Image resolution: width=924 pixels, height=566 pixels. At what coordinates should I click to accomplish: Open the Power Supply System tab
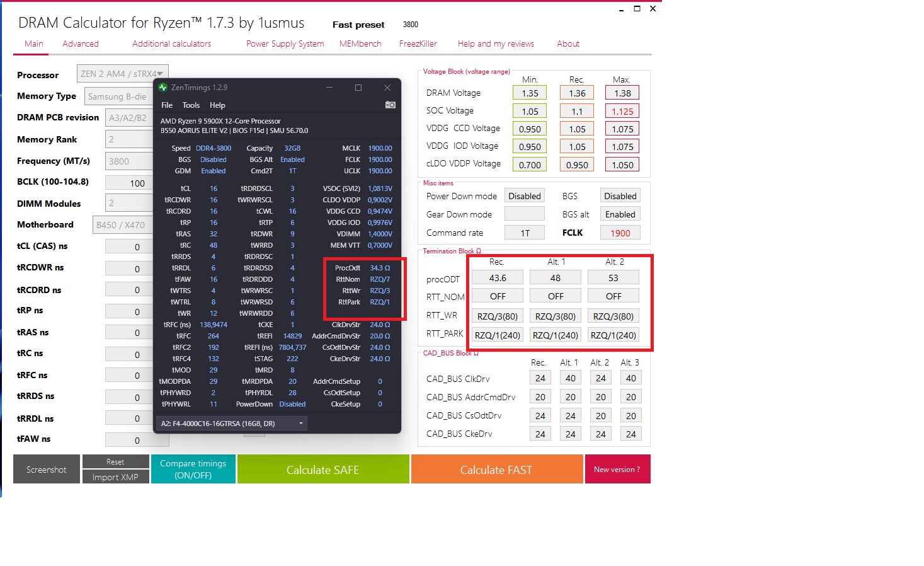pos(285,43)
